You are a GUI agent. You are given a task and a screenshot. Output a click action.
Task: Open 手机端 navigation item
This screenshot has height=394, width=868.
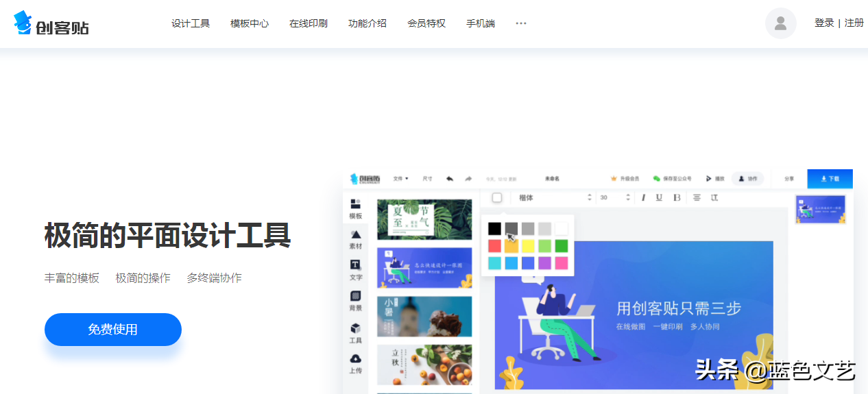pyautogui.click(x=481, y=23)
